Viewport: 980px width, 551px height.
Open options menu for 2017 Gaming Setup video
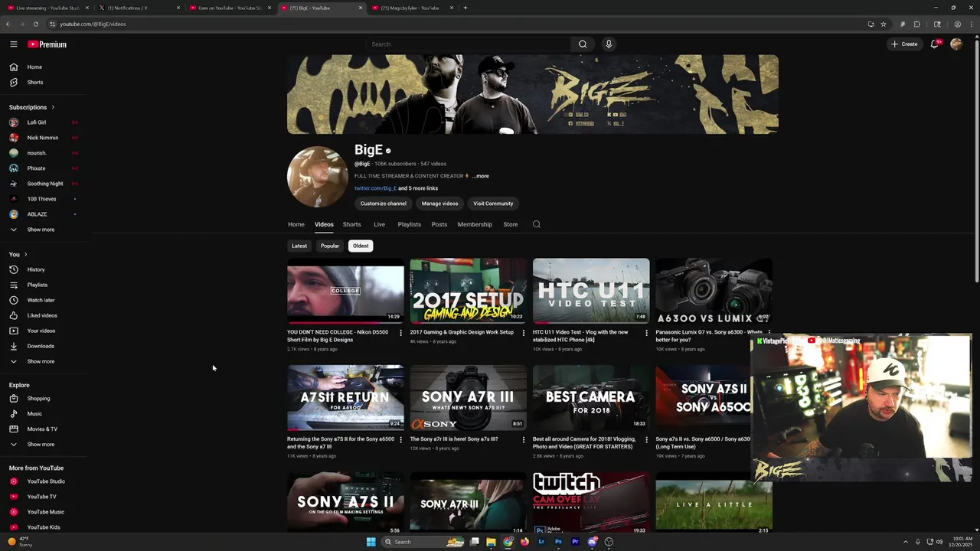pos(524,333)
